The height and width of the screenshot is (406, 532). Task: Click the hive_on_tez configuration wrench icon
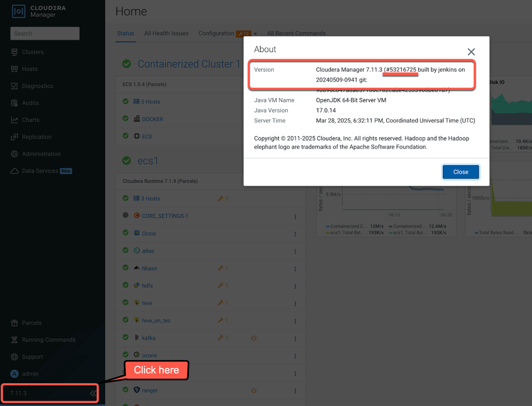[220, 320]
